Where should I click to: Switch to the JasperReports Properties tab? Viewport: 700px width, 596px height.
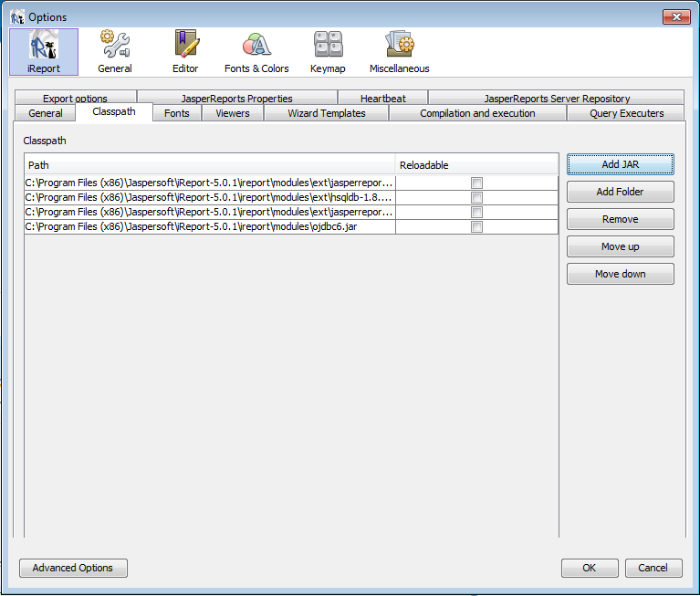tap(237, 98)
